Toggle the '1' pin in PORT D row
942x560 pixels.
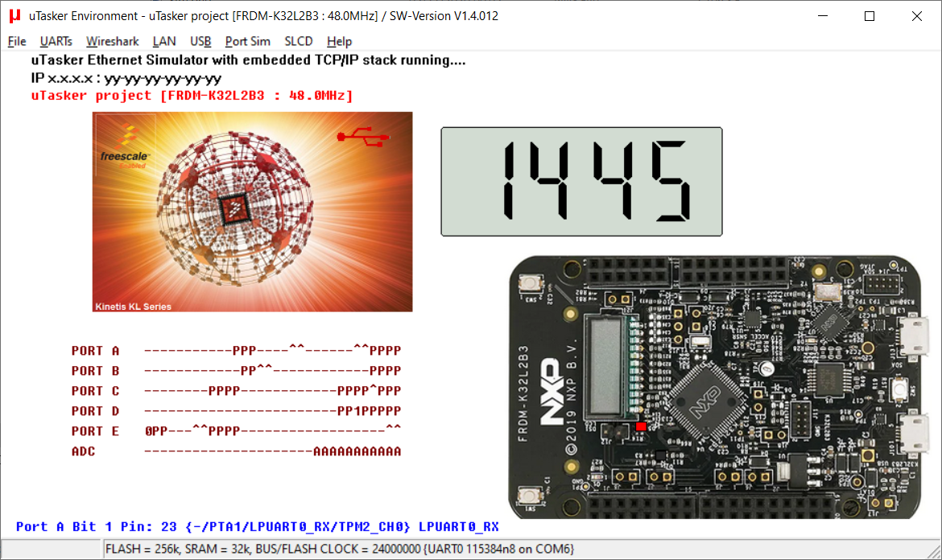357,411
